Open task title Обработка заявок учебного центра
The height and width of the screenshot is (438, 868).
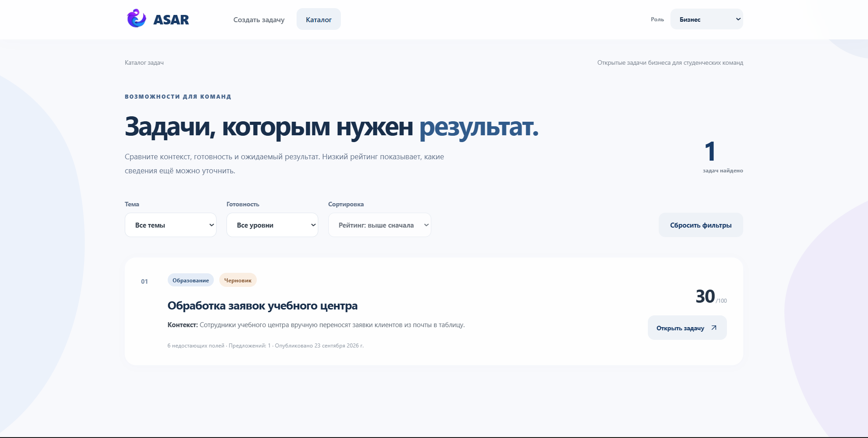(262, 306)
